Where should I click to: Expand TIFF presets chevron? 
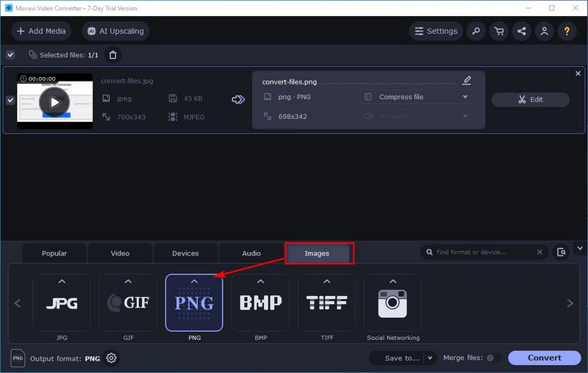coord(326,281)
